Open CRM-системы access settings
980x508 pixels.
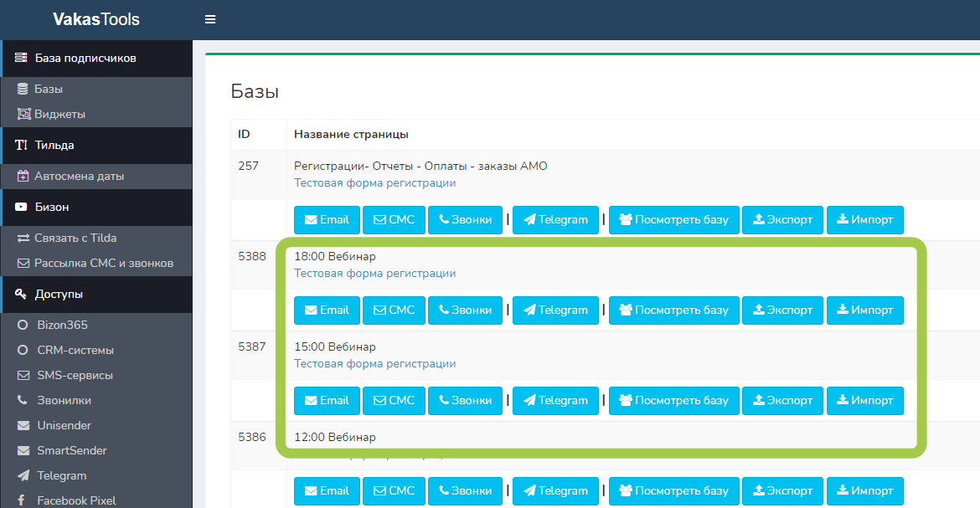click(x=75, y=350)
